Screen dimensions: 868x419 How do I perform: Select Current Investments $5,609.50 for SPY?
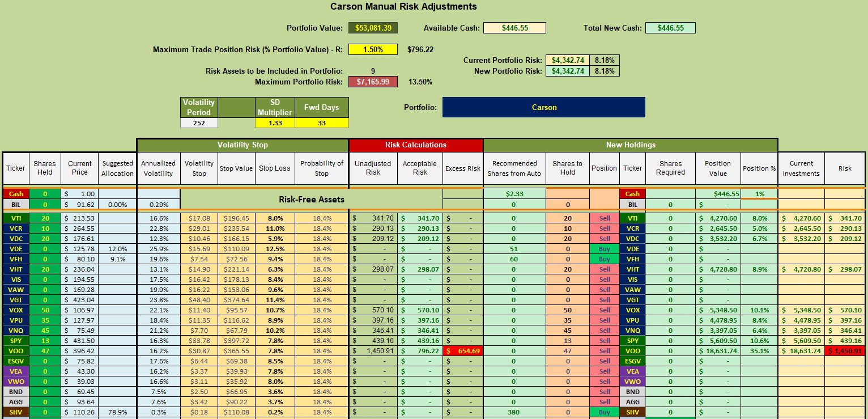801,341
